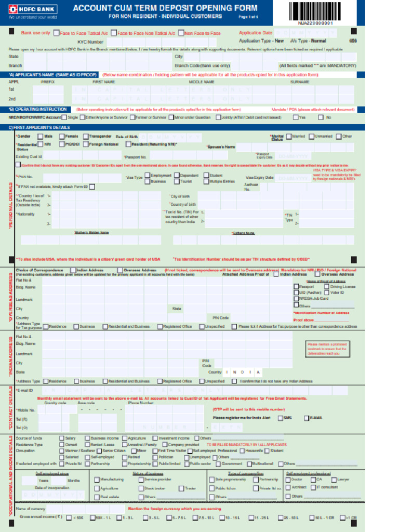Screen dimensions: 399x532
Task: Tick the Passport address proof checkbox
Action: [x=296, y=287]
